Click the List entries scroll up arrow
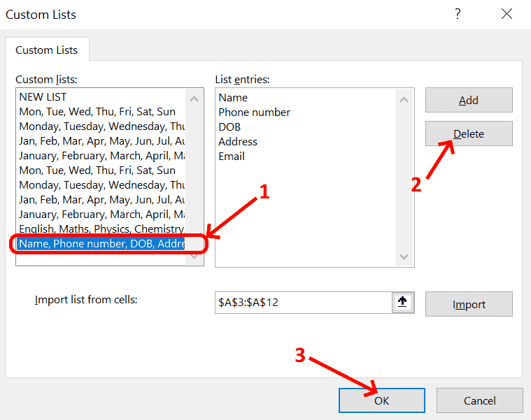 tap(404, 99)
